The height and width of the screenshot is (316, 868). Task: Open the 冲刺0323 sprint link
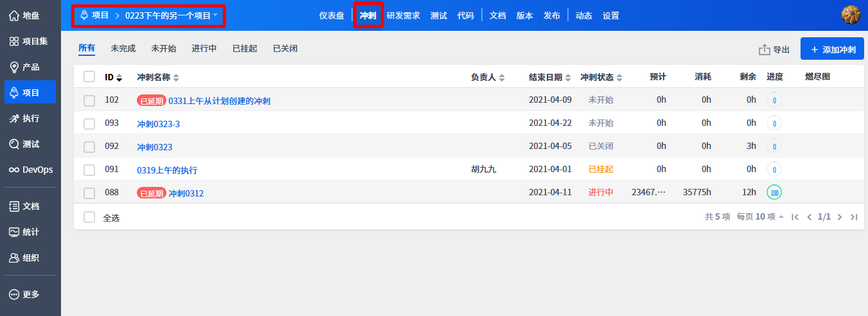tap(155, 147)
